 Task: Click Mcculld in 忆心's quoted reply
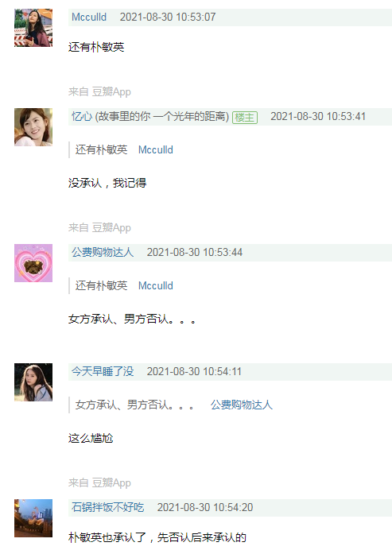point(156,149)
